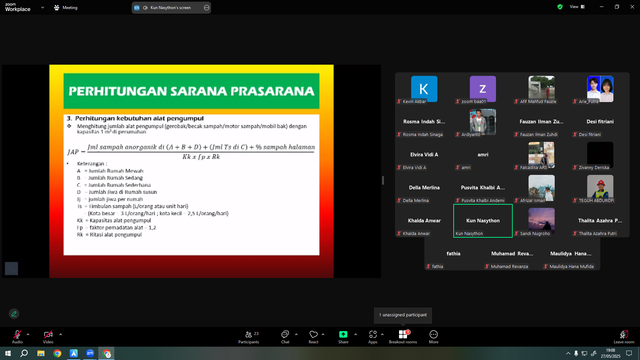
Task: Select the Meeting tab at top
Action: point(66,7)
